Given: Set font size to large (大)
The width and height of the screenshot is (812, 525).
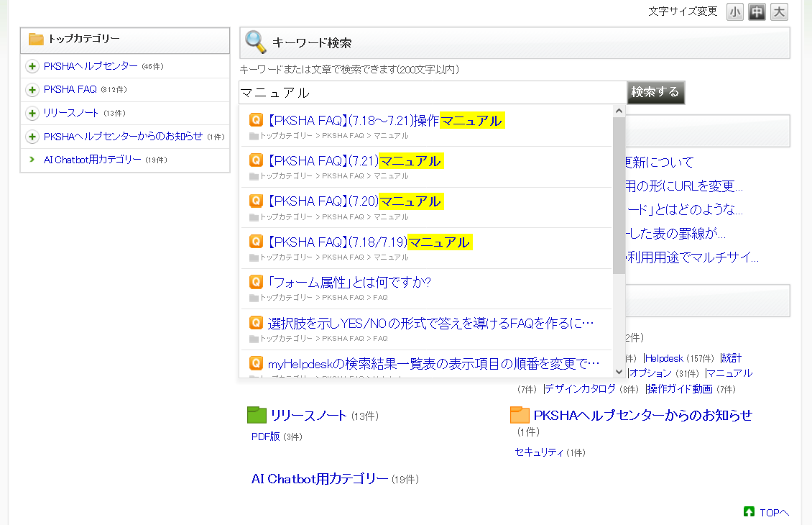Looking at the screenshot, I should (x=779, y=12).
